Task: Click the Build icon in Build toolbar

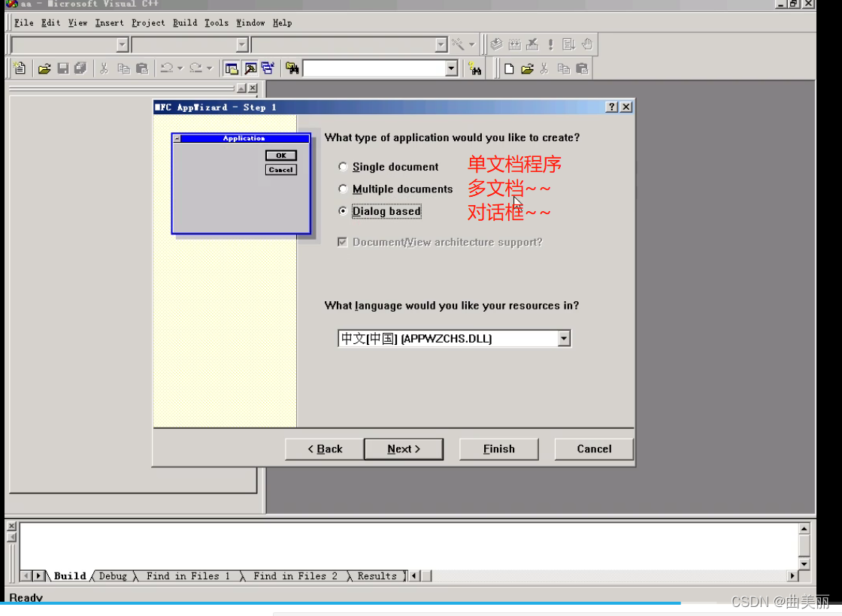Action: coord(514,44)
